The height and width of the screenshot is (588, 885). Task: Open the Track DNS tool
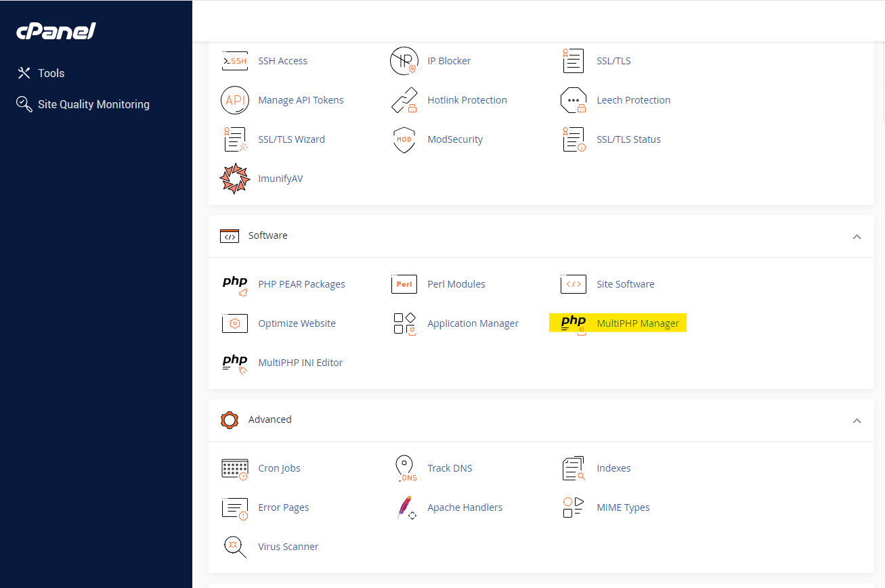pyautogui.click(x=450, y=468)
